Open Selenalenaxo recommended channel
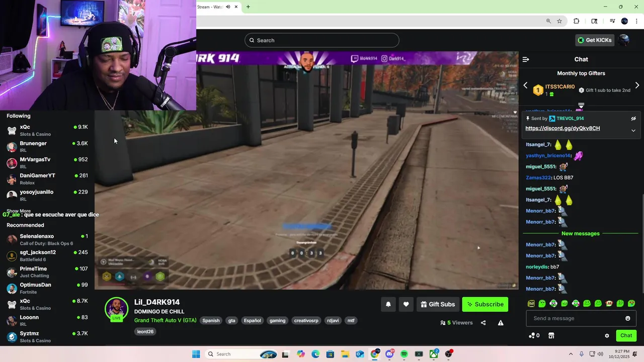Viewport: 644px width, 362px height. point(47,239)
